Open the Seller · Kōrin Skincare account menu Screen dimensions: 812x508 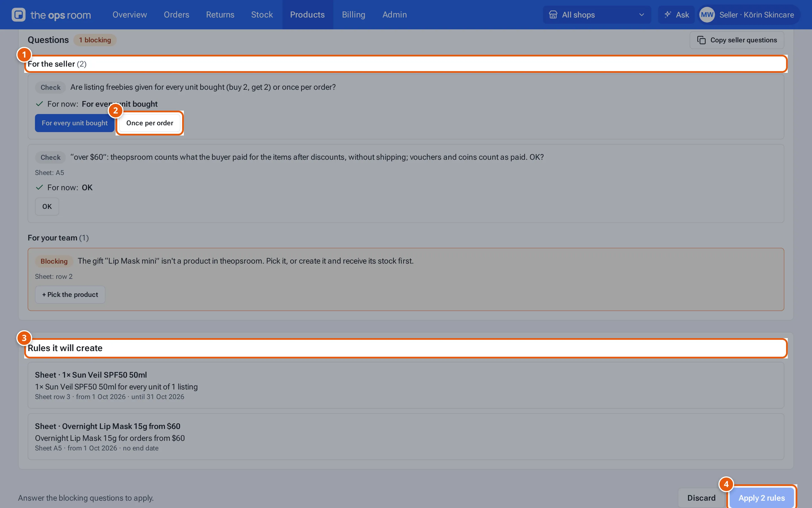click(x=749, y=15)
